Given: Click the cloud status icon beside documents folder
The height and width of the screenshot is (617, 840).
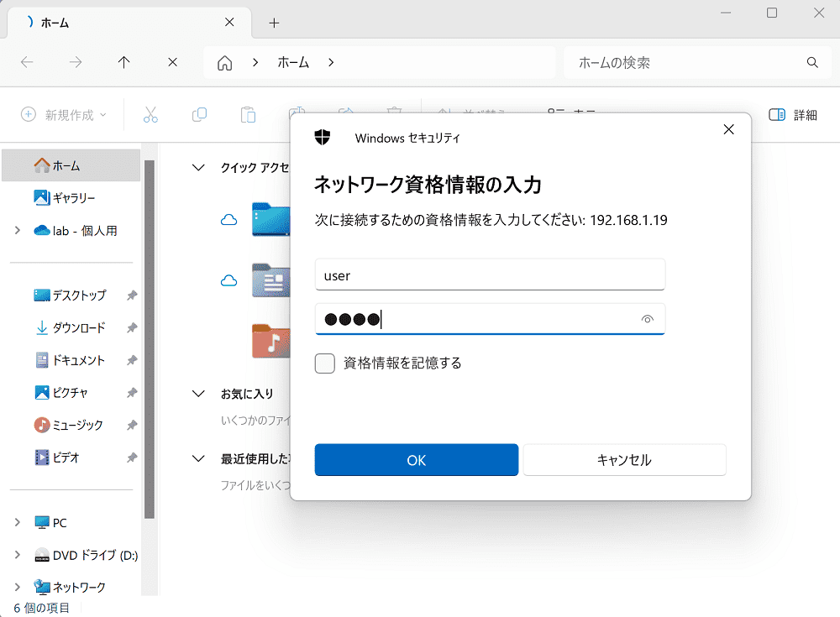Looking at the screenshot, I should pos(228,280).
